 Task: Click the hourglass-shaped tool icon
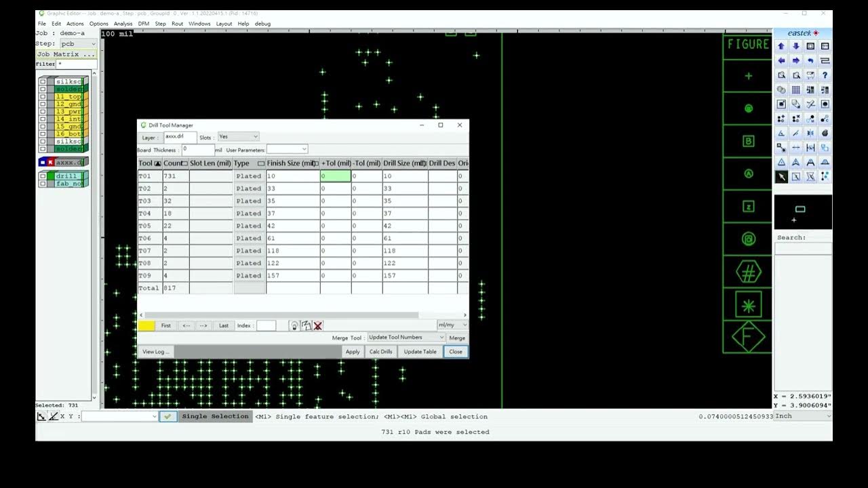810,177
